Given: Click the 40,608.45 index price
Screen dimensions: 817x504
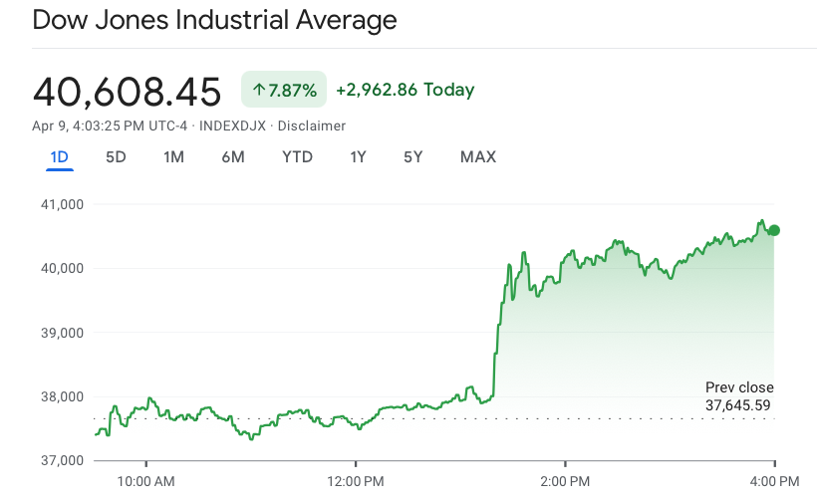Looking at the screenshot, I should coord(127,92).
